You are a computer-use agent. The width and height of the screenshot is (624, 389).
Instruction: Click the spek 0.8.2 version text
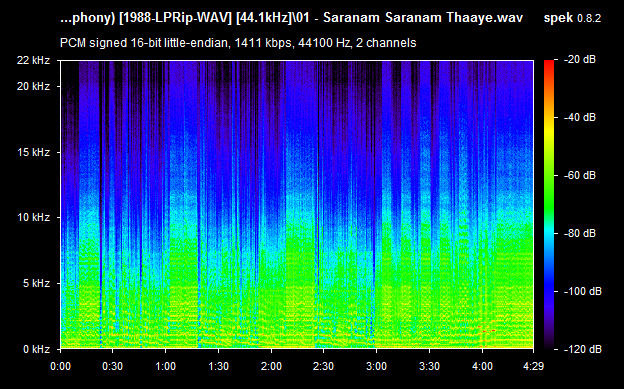[x=572, y=18]
